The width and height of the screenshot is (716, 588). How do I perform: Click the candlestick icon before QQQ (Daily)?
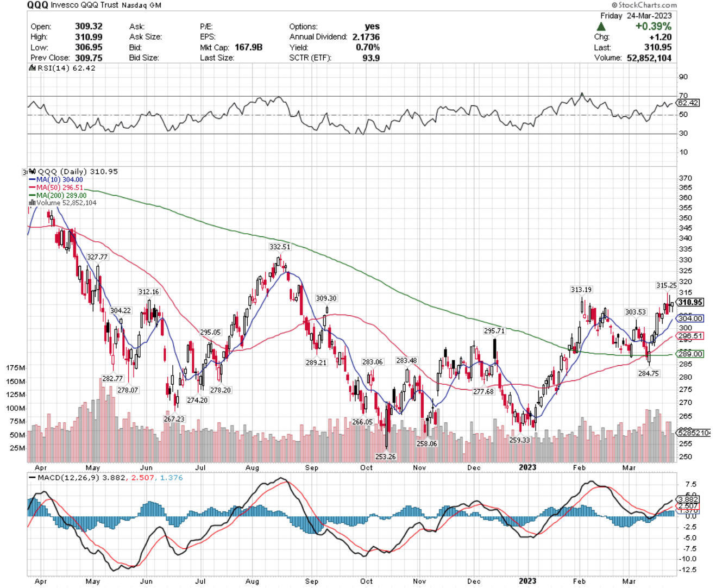pos(32,171)
